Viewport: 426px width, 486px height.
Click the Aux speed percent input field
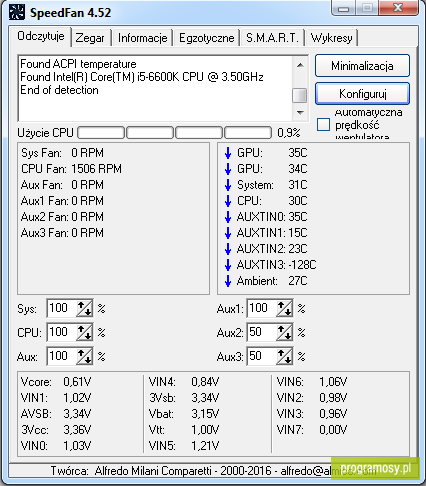tap(62, 356)
